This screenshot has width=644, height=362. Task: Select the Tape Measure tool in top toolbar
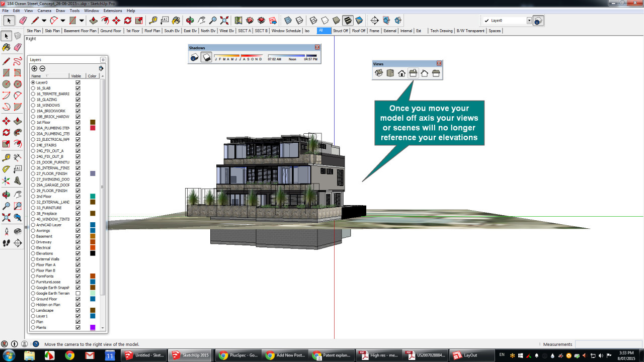click(153, 21)
